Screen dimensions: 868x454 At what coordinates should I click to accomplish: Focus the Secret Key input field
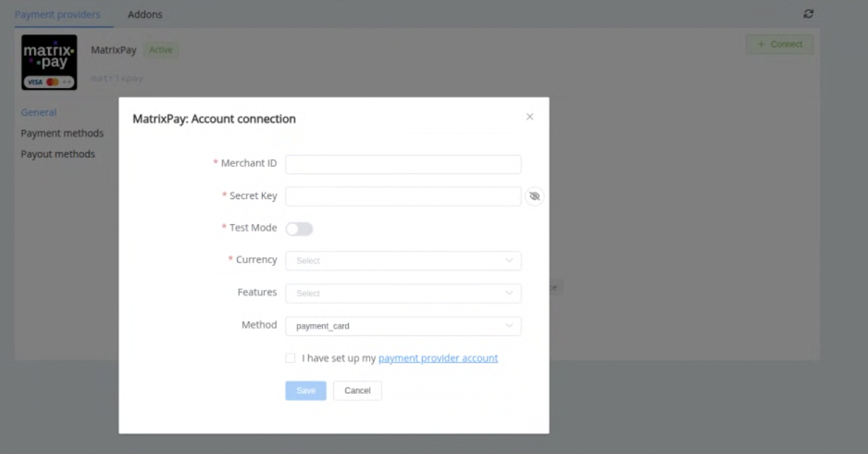[403, 196]
